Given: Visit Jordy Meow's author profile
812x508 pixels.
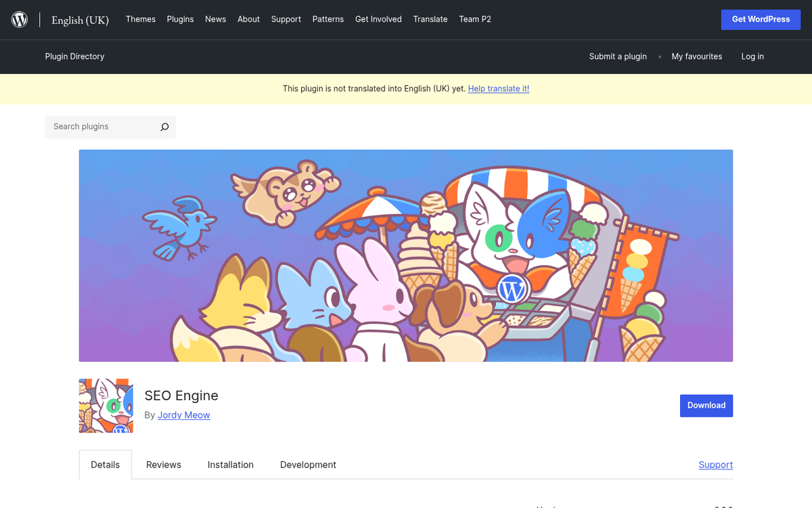Looking at the screenshot, I should (x=183, y=415).
